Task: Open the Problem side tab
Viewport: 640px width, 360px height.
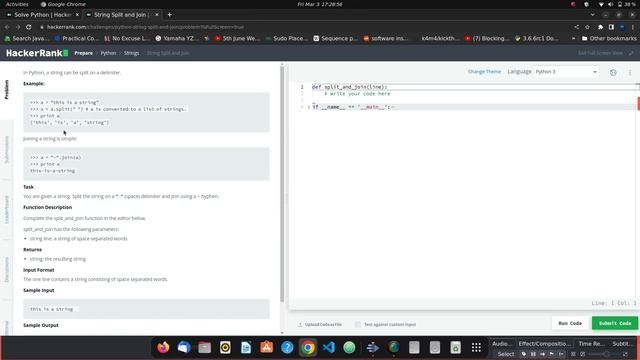Action: click(7, 90)
